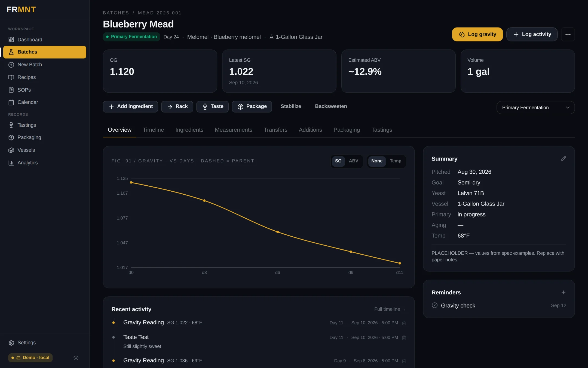The width and height of the screenshot is (588, 368).
Task: Switch to the Measurements tab
Action: pyautogui.click(x=233, y=130)
